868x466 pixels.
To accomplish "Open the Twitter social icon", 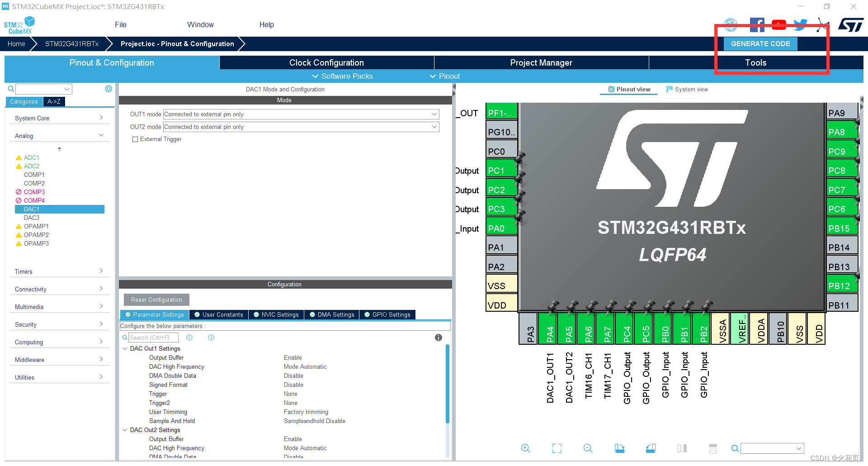I will (x=800, y=24).
